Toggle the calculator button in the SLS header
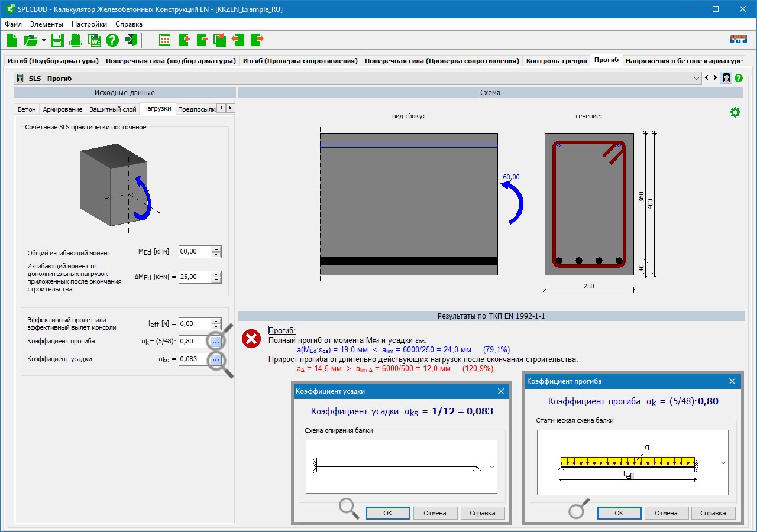 pos(726,78)
